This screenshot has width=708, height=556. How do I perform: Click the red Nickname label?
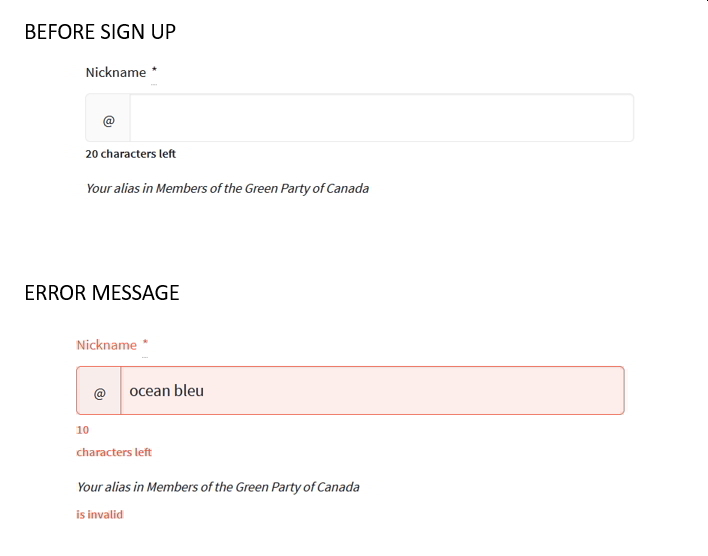click(106, 345)
